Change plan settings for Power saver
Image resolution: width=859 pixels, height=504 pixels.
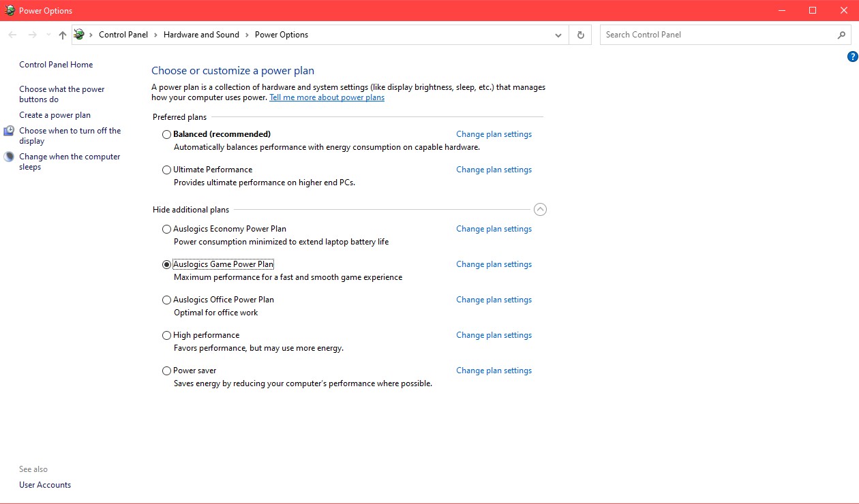[494, 371]
